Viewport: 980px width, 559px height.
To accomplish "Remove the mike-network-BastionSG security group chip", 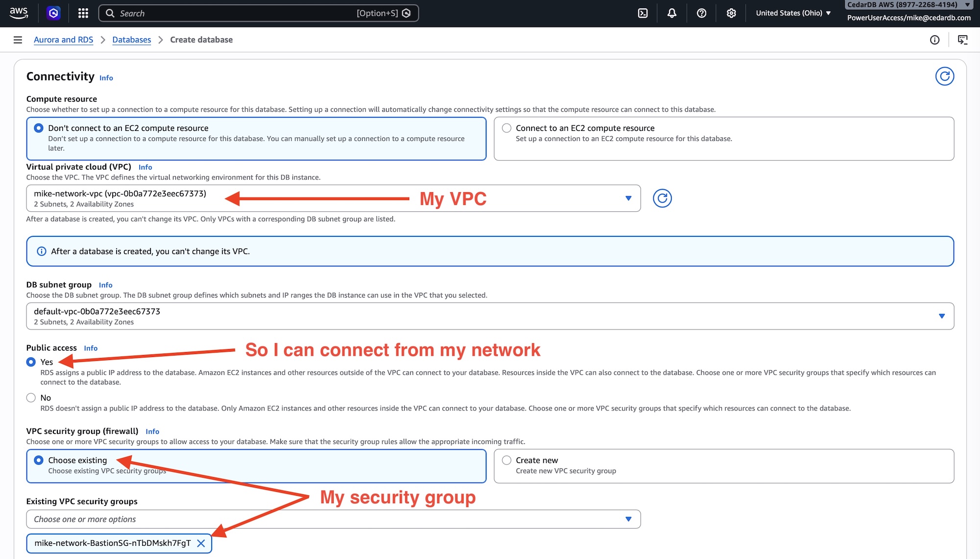I will click(x=201, y=543).
